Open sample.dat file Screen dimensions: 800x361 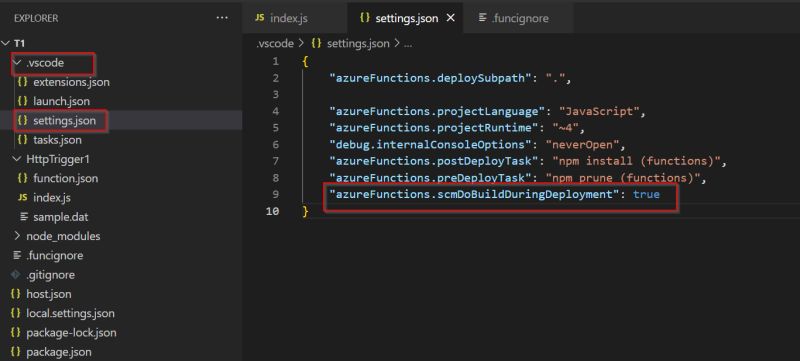(x=60, y=217)
